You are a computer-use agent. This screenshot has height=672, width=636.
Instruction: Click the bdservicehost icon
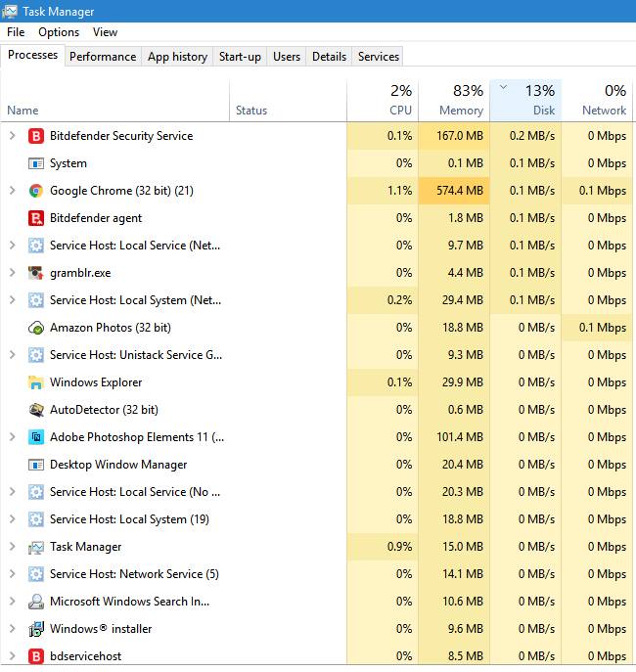[x=36, y=656]
